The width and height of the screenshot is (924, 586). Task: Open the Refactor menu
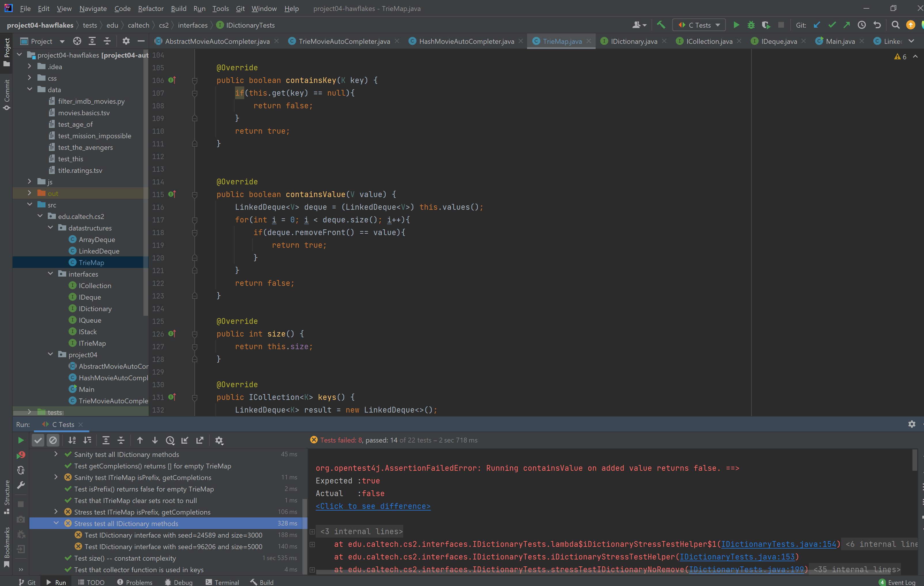[x=150, y=8]
